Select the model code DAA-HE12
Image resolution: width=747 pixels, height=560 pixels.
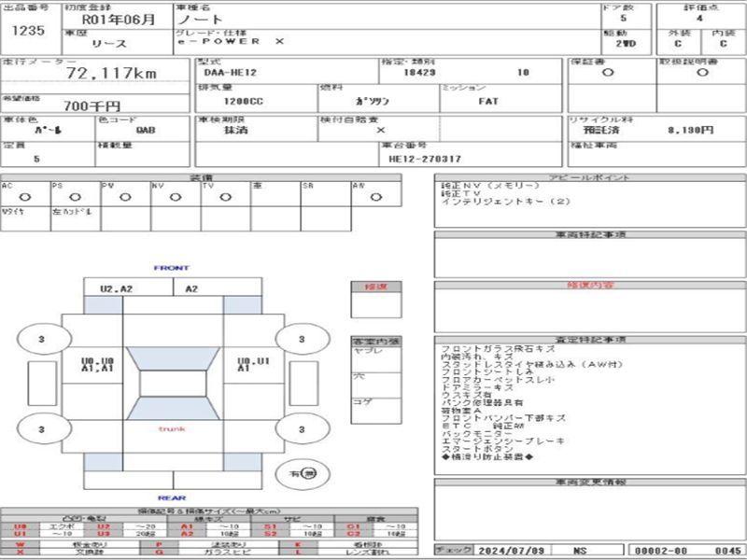pos(230,73)
